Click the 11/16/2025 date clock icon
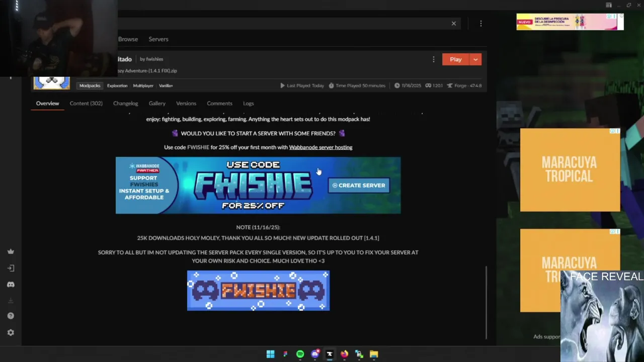Screen dimensions: 644x362 [397, 85]
